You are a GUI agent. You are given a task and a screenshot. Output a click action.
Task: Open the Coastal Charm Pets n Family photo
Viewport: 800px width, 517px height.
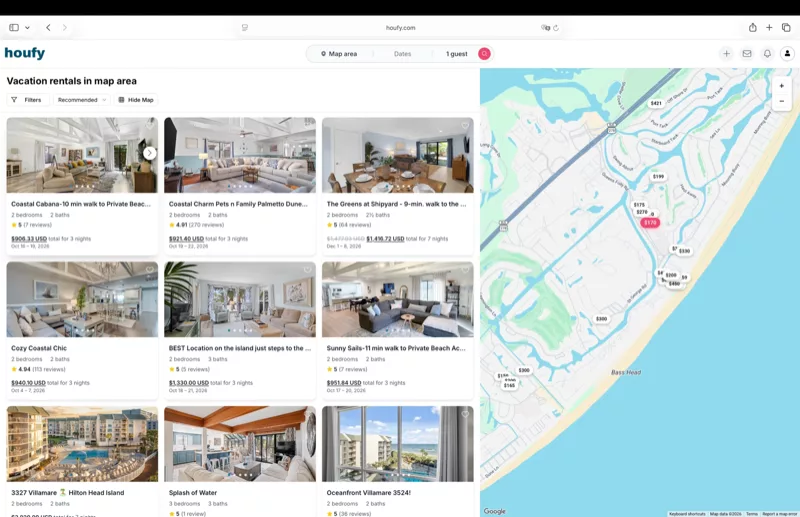[x=240, y=155]
